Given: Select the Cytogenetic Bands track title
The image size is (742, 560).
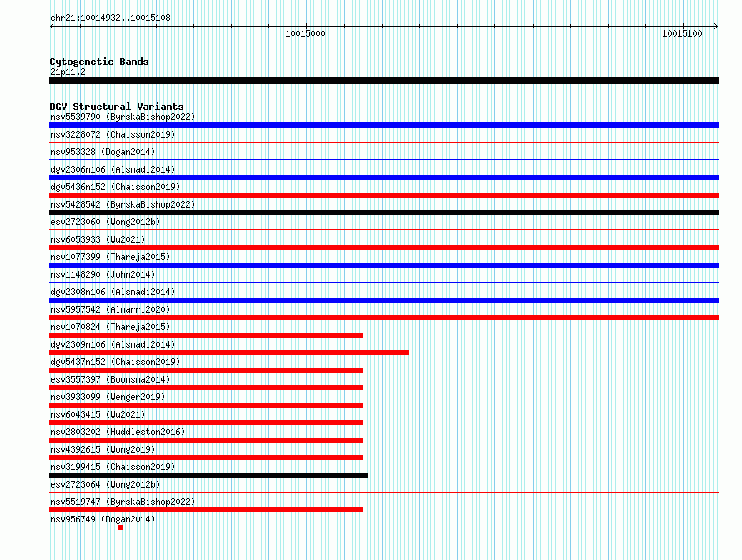Looking at the screenshot, I should [x=99, y=62].
